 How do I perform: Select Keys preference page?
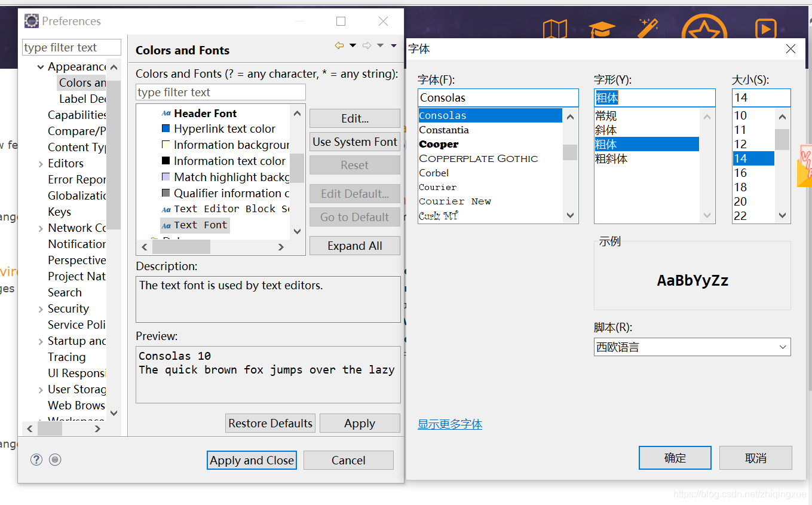[x=59, y=212]
